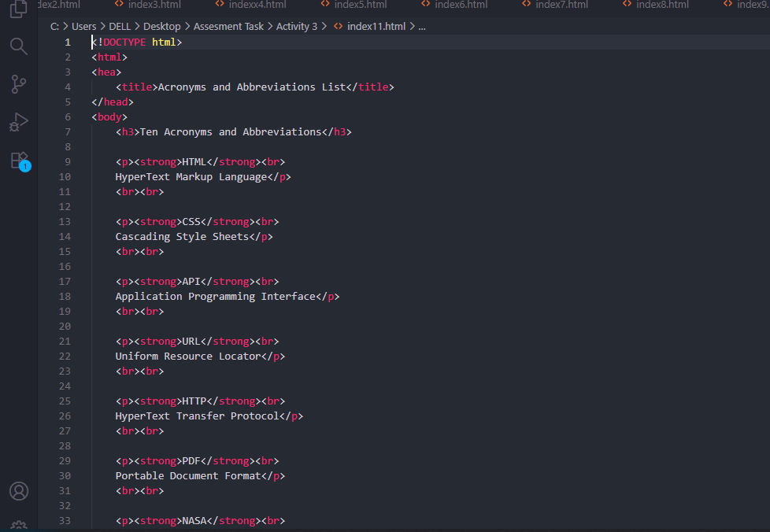This screenshot has height=532, width=770.
Task: Open the Activity 3 breadcrumb dropdown
Action: tap(297, 26)
